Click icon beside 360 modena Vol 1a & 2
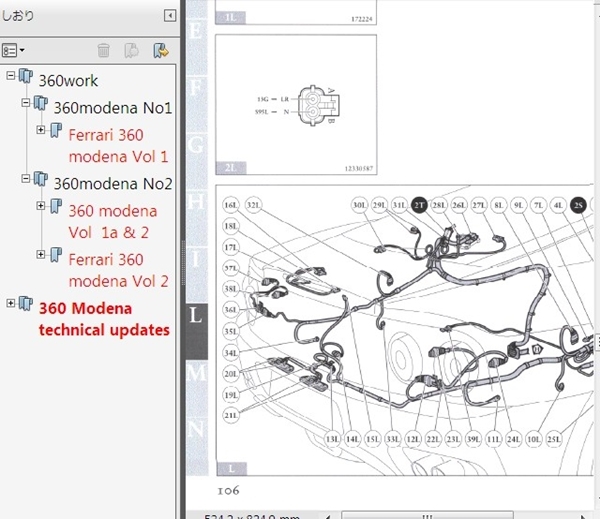 click(56, 206)
